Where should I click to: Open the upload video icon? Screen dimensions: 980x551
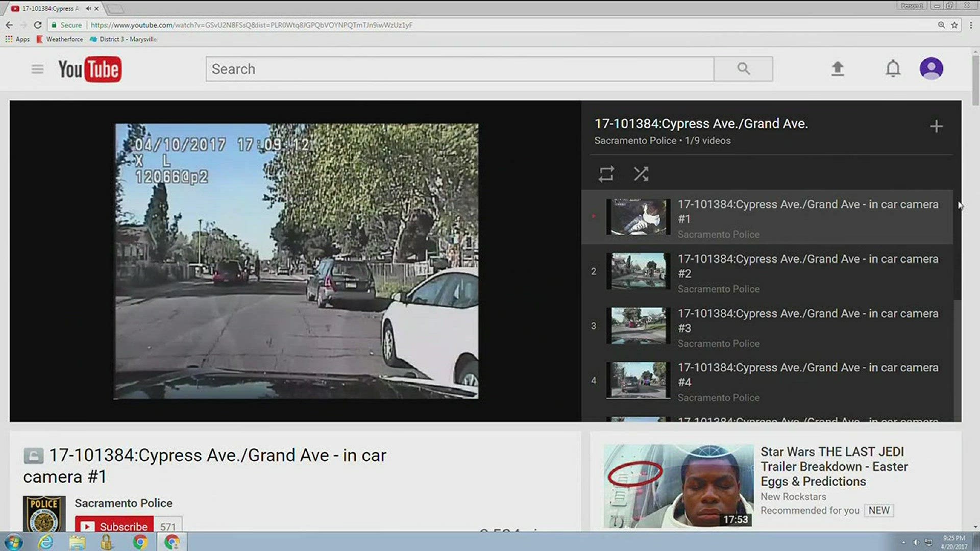[x=838, y=69]
